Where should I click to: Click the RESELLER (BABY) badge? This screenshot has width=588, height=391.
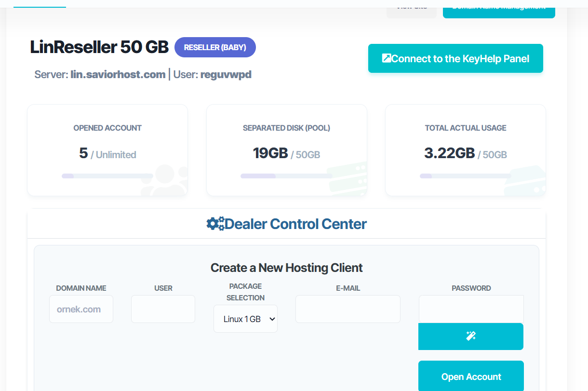[215, 47]
